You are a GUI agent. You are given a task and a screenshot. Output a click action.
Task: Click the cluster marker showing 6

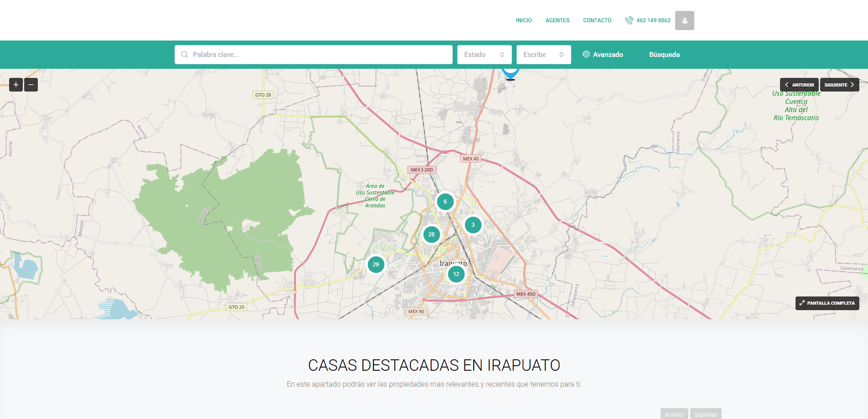pyautogui.click(x=445, y=202)
